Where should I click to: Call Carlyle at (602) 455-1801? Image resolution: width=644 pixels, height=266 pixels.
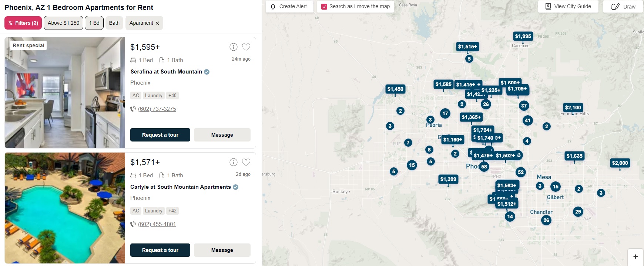pos(157,224)
